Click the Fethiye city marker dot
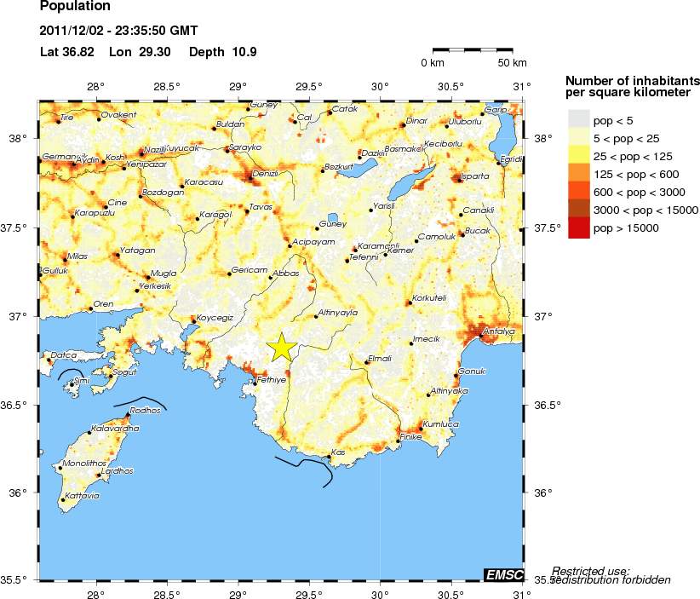The image size is (700, 599). (x=255, y=383)
